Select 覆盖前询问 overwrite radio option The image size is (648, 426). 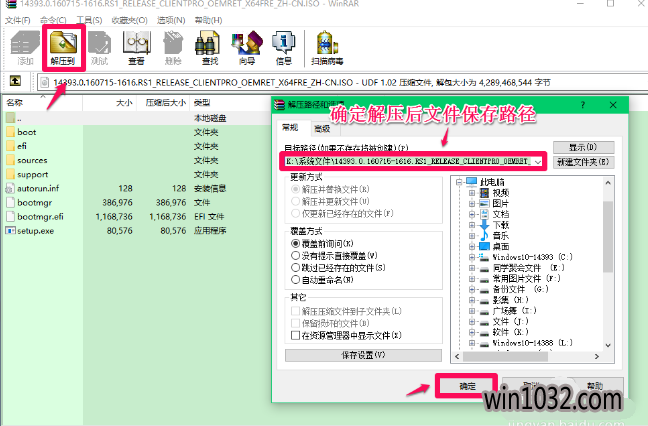(294, 243)
